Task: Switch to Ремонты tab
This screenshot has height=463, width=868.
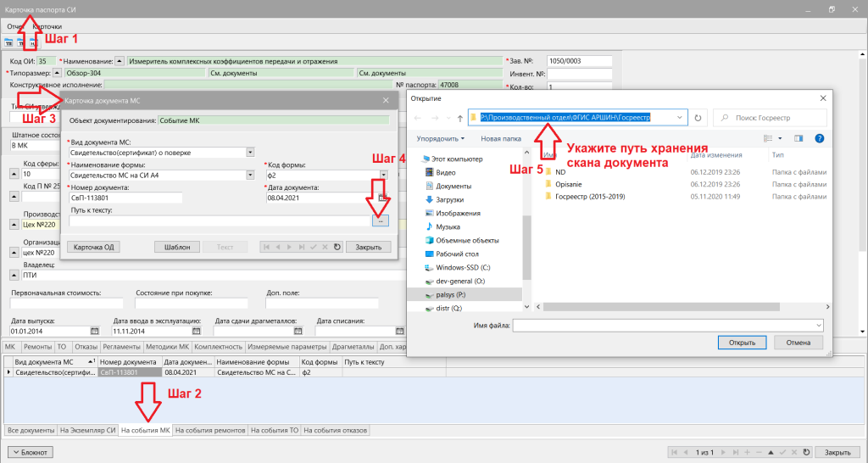Action: pos(37,347)
